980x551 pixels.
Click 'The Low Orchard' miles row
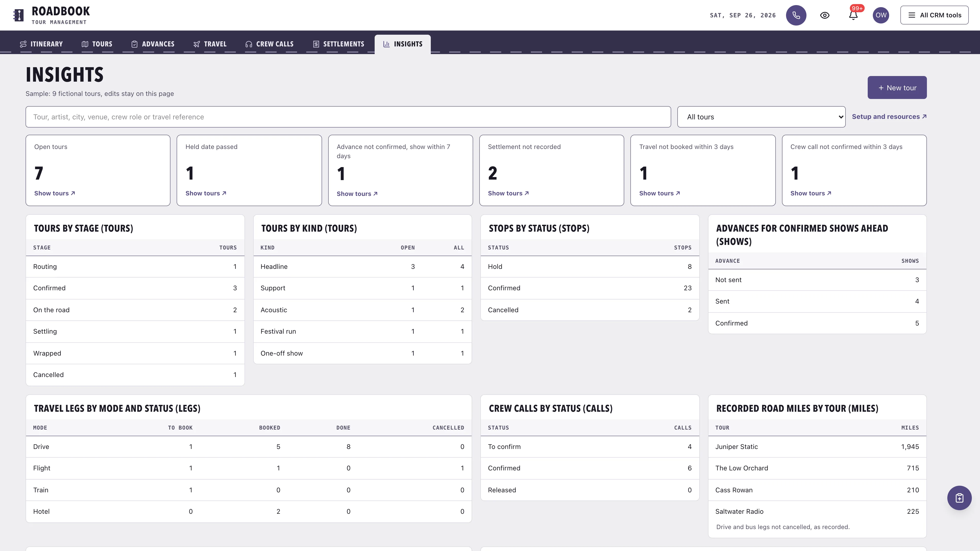click(817, 468)
